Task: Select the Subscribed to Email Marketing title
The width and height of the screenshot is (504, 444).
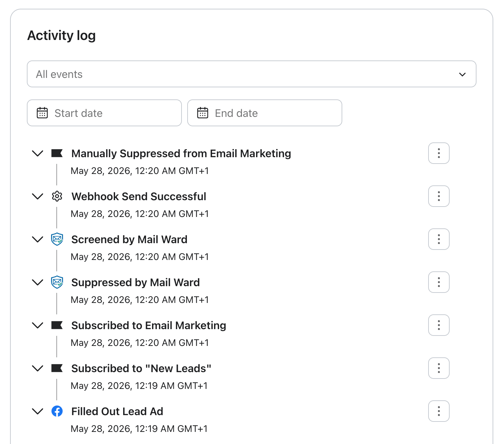Action: [149, 325]
